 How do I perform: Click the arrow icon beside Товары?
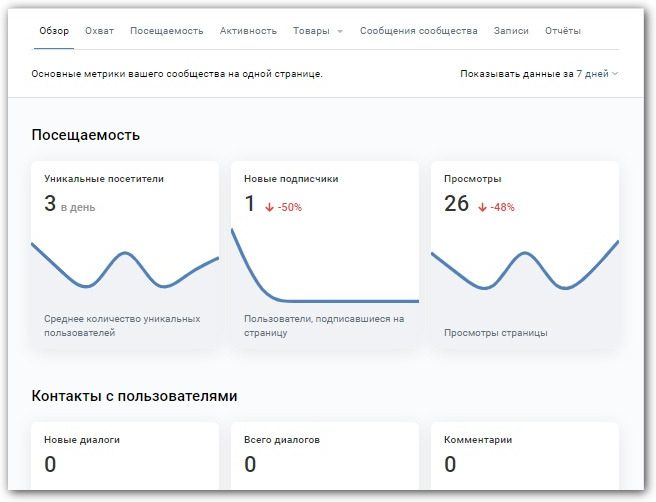tap(340, 32)
